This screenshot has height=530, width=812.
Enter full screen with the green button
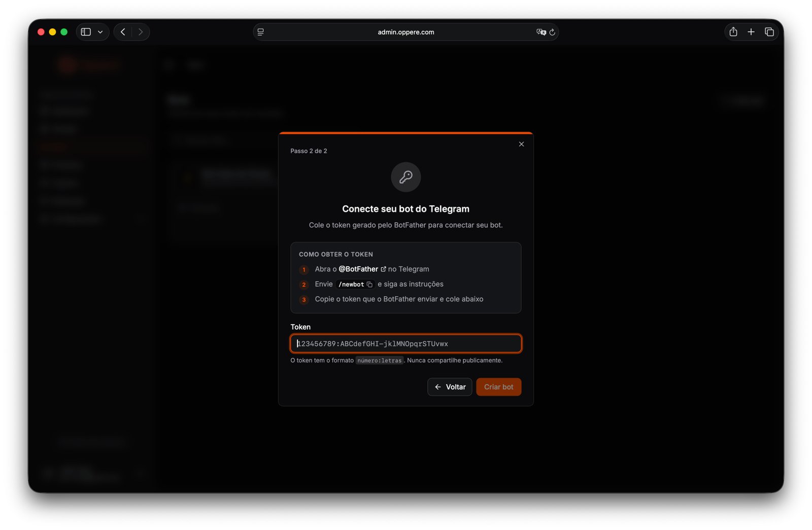click(64, 32)
